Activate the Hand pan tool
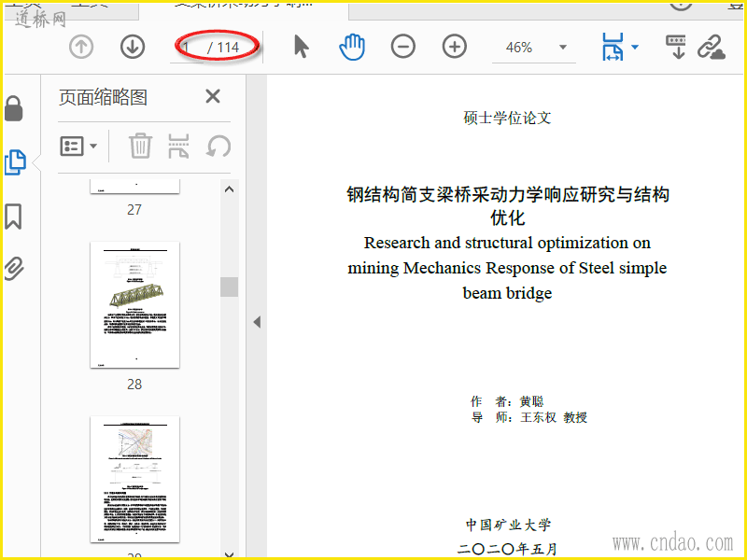This screenshot has width=747, height=560. (352, 47)
